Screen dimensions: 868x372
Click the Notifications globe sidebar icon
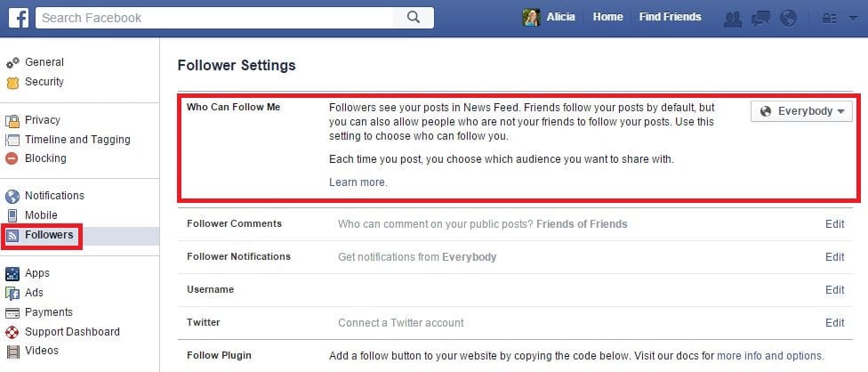click(12, 196)
